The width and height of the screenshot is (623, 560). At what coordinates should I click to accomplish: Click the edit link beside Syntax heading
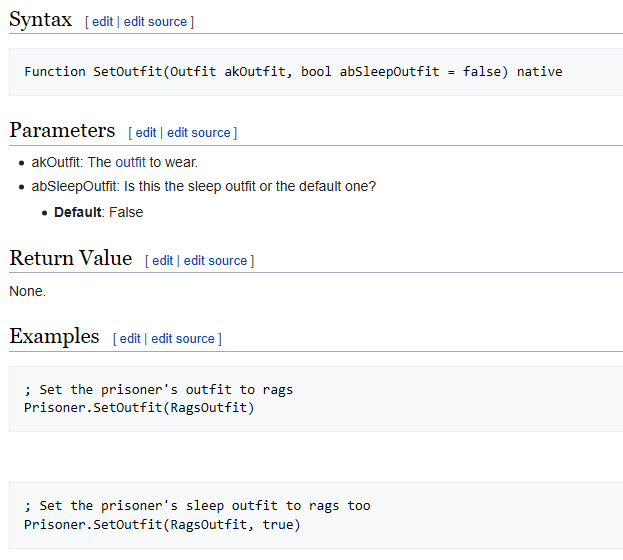point(102,21)
